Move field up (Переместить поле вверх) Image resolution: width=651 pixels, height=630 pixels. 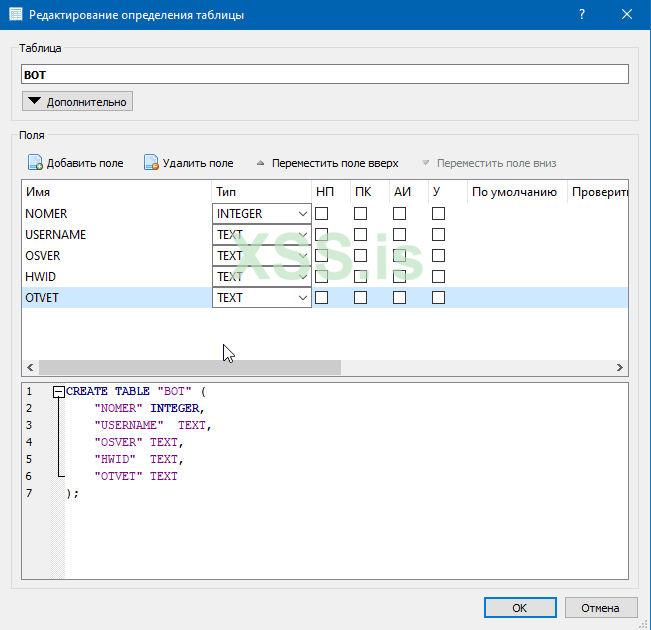pos(327,163)
